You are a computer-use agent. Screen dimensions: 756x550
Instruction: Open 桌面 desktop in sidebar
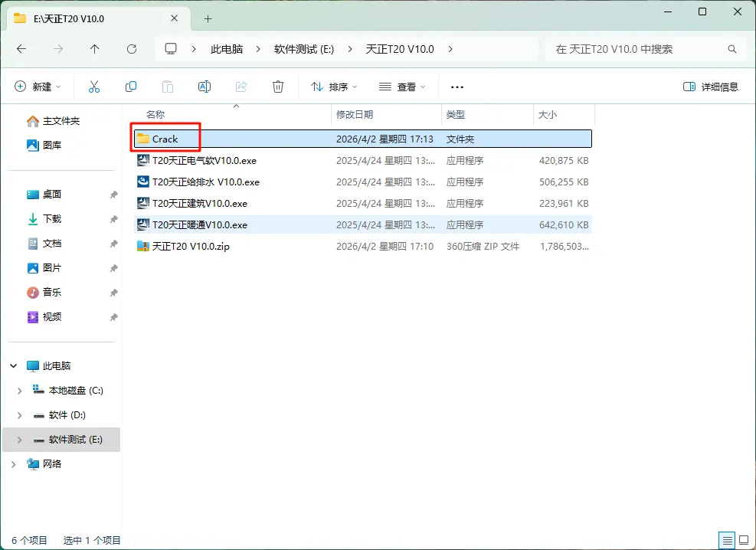coord(44,195)
